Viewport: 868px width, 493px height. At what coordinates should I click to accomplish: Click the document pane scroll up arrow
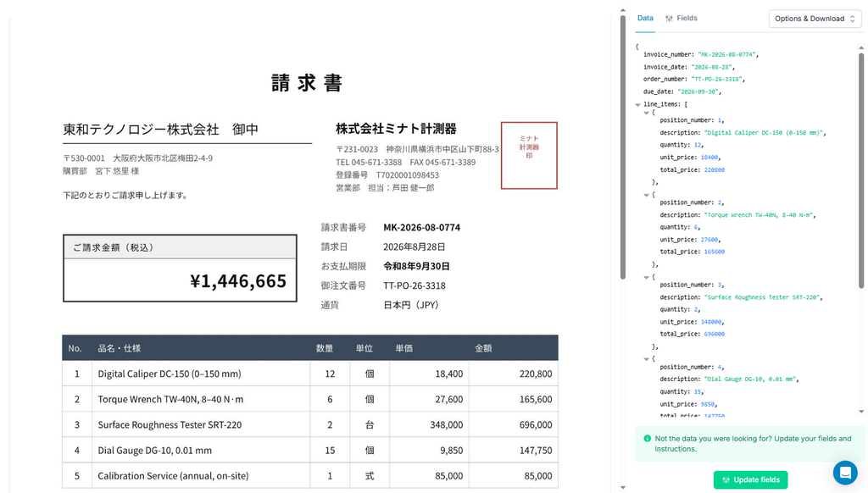click(x=623, y=10)
